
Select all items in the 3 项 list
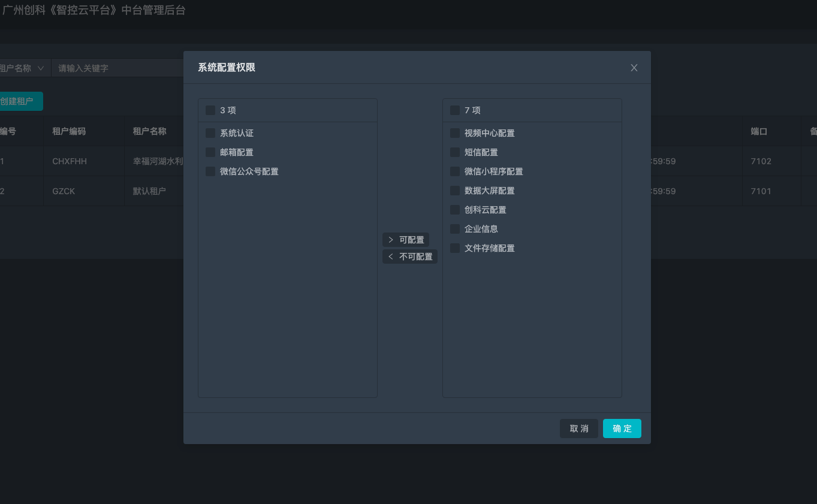[210, 110]
